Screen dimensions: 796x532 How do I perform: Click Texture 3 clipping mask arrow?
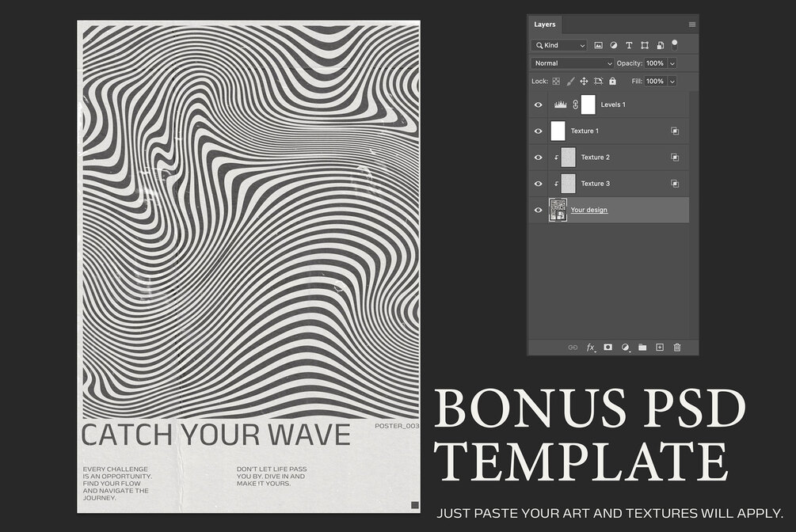[556, 184]
